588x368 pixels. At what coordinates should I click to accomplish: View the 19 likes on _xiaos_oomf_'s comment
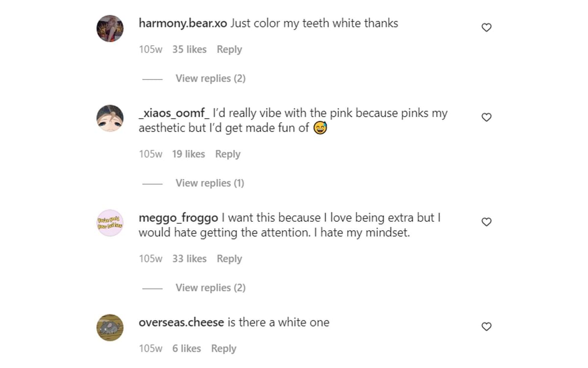point(188,154)
